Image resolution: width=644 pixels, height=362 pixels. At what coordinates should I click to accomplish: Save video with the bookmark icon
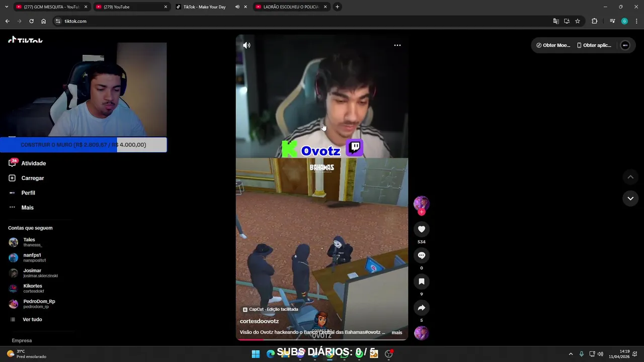point(422,282)
